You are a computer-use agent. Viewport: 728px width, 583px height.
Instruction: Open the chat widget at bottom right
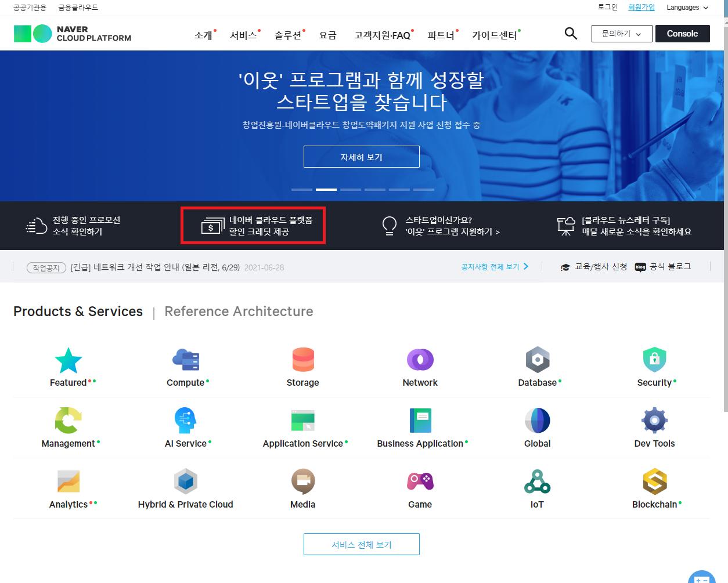[x=702, y=577]
